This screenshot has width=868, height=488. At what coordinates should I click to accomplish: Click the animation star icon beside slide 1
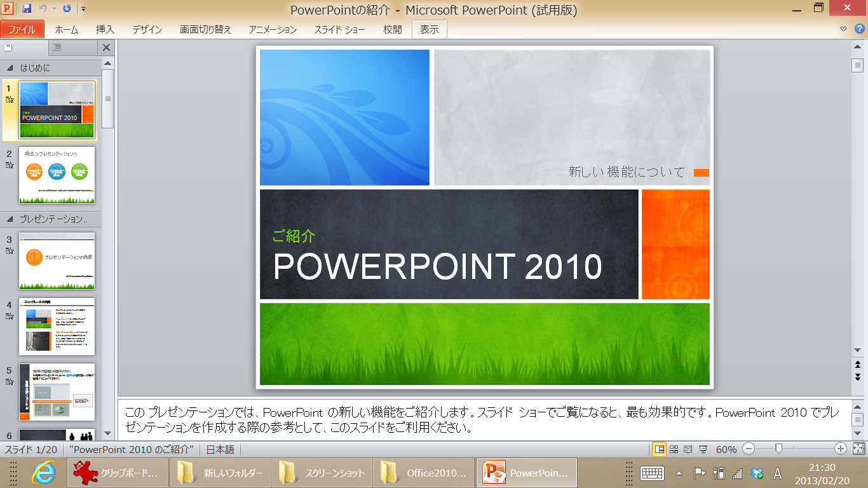click(10, 99)
